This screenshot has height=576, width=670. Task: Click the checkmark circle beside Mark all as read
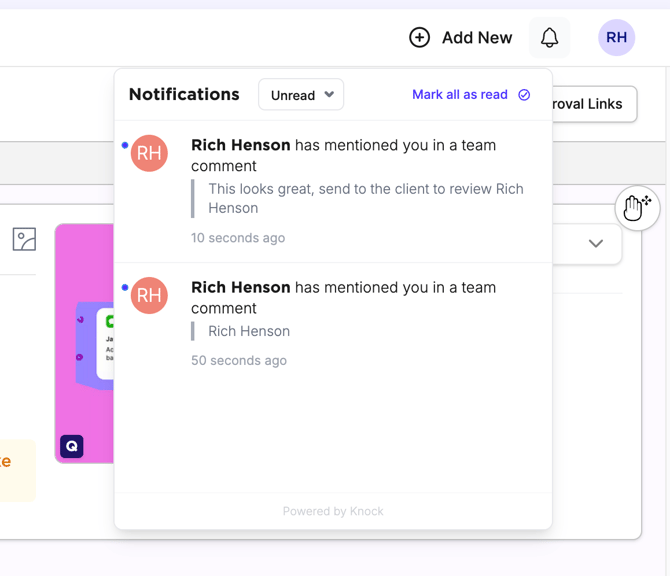524,95
